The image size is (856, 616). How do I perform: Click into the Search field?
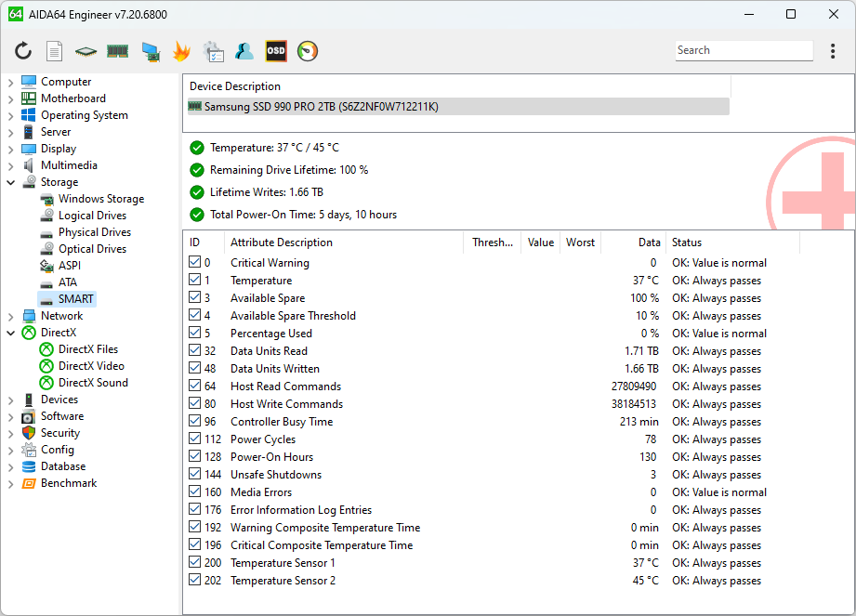(742, 50)
